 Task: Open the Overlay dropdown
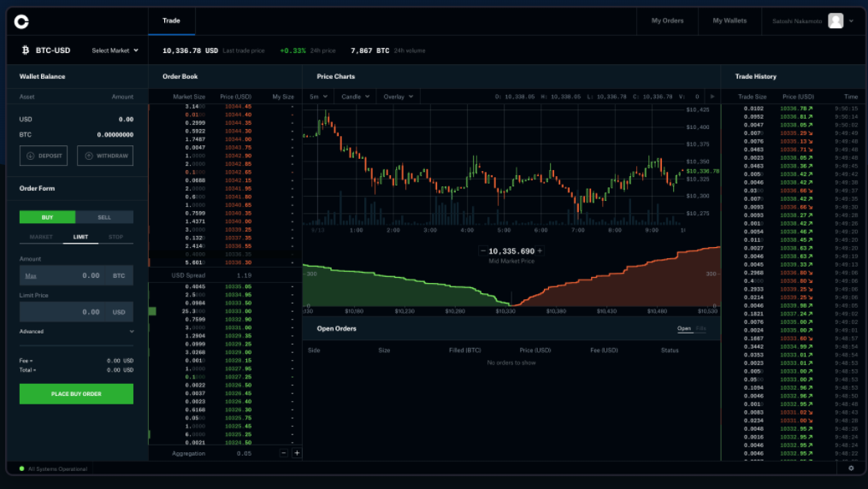point(398,97)
